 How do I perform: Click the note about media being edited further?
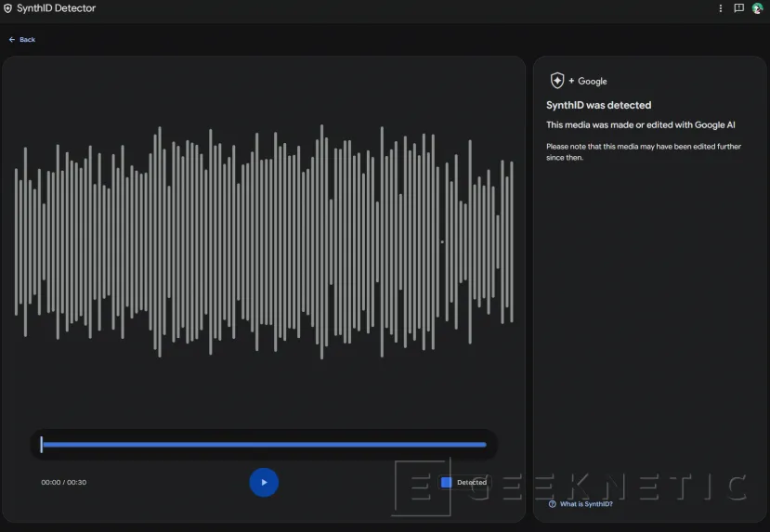point(644,151)
